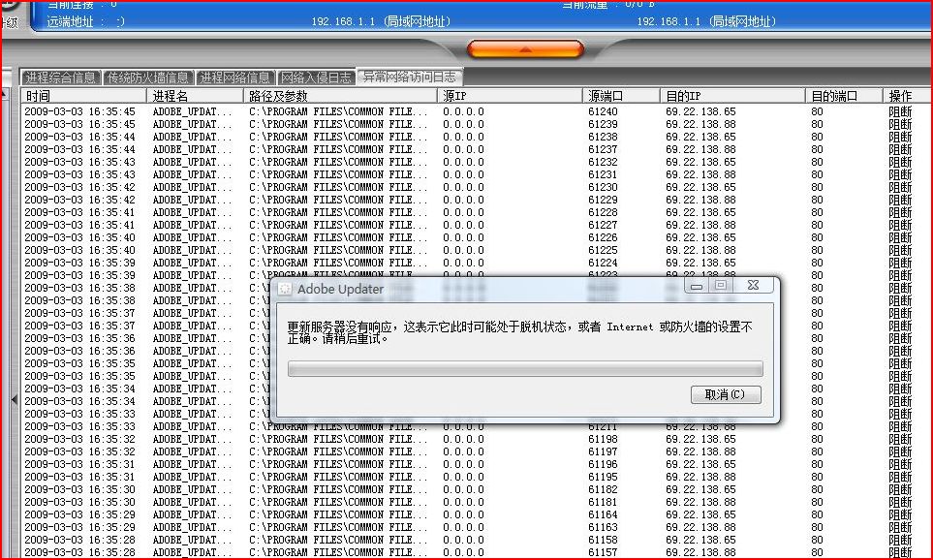This screenshot has width=933, height=560.
Task: Select the log row with source port 61228
Action: (476, 212)
